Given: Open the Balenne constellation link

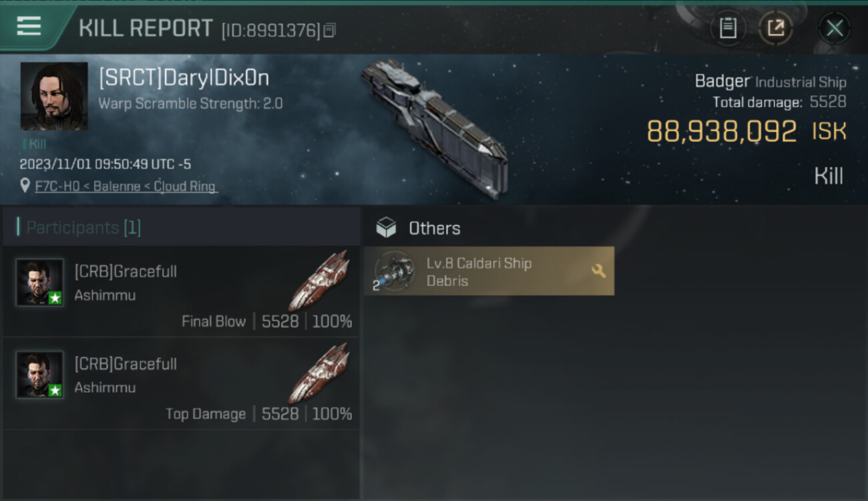Looking at the screenshot, I should [114, 186].
